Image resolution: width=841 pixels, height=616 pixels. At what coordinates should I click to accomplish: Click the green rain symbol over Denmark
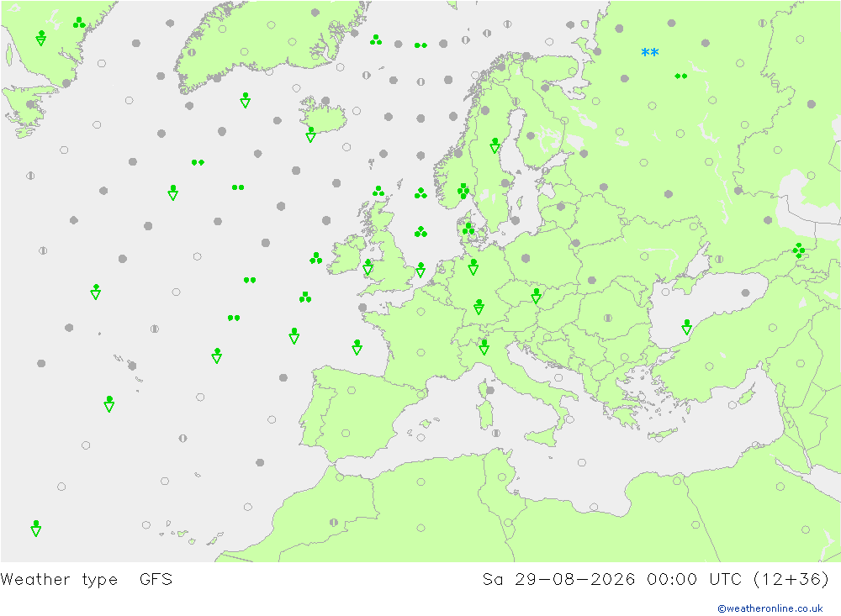tap(468, 229)
